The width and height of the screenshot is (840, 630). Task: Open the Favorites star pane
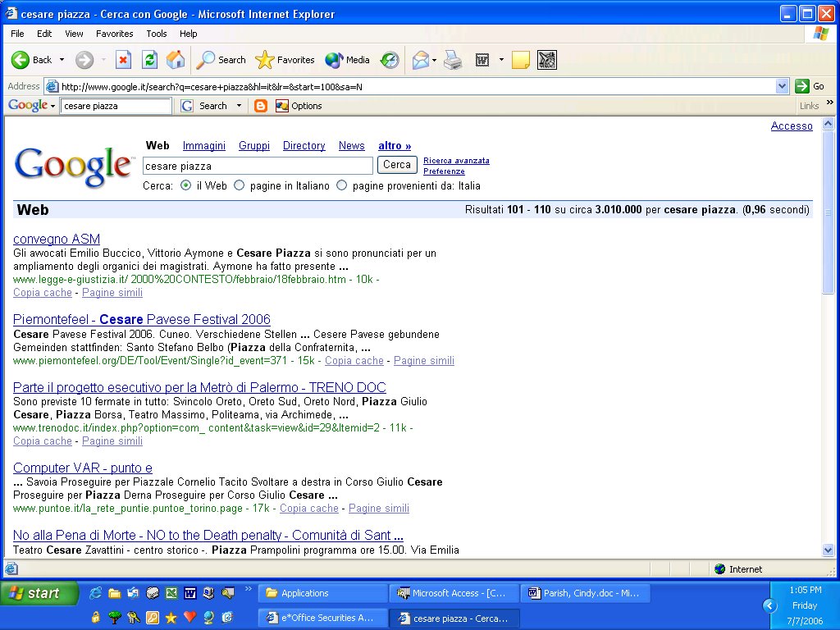pyautogui.click(x=285, y=60)
